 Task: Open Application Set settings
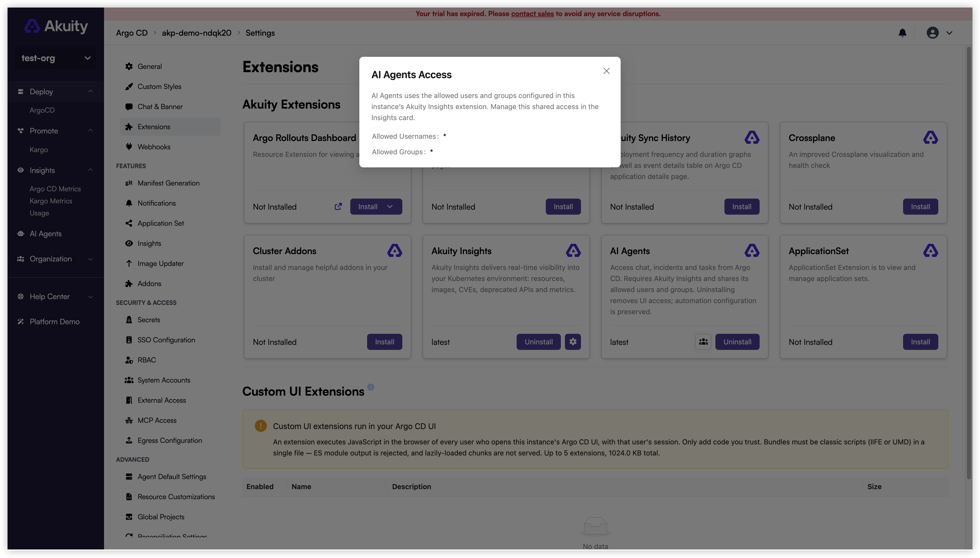click(x=170, y=223)
